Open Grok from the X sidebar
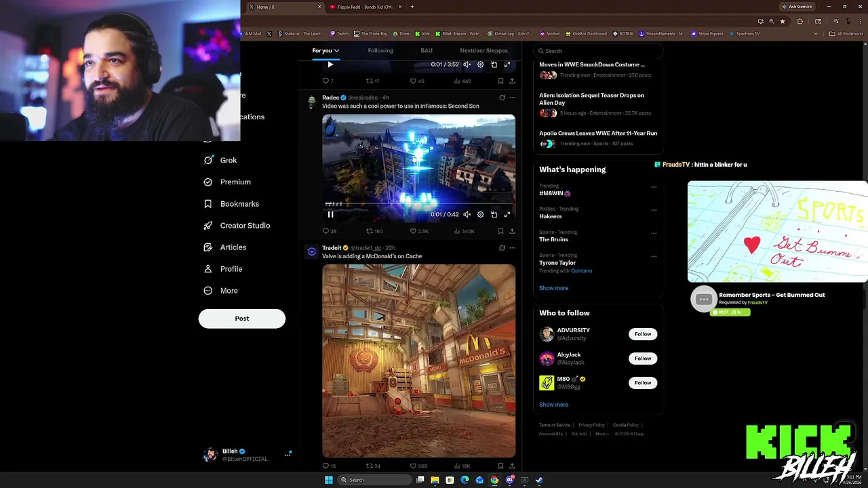 click(220, 160)
